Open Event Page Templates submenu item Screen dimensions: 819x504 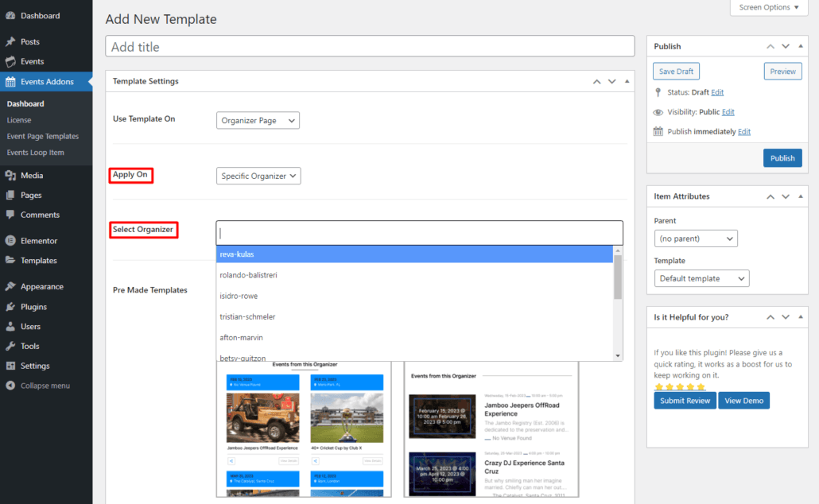[43, 137]
